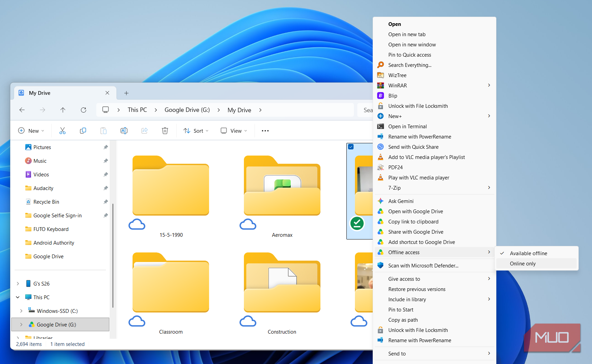The width and height of the screenshot is (592, 364).
Task: Uncheck the selected folder's checkbox
Action: [x=351, y=147]
